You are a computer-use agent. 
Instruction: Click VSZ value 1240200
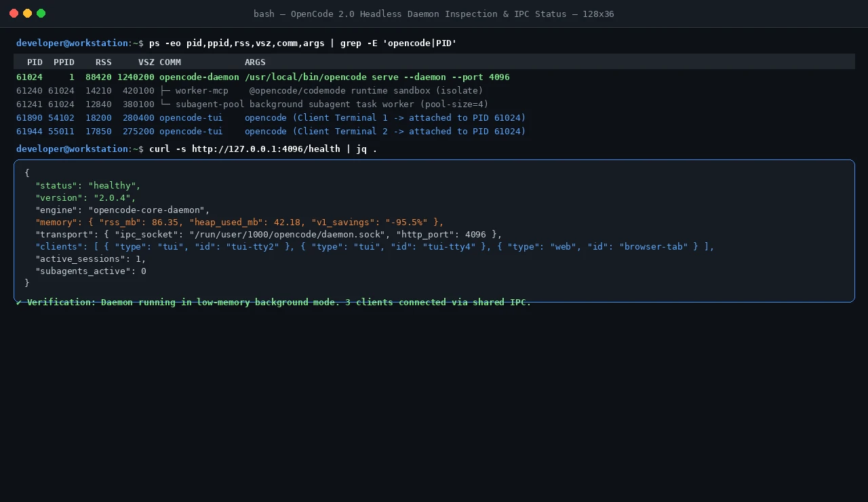point(136,77)
